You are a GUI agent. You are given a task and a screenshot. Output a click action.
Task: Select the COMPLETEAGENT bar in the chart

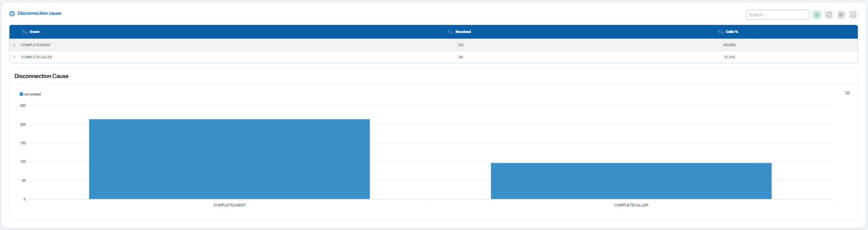[x=229, y=159]
